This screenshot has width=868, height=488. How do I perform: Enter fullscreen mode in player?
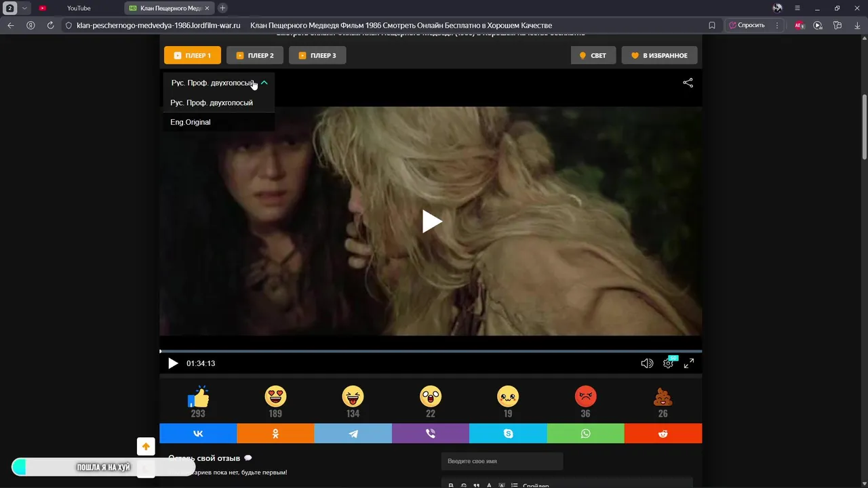point(689,363)
